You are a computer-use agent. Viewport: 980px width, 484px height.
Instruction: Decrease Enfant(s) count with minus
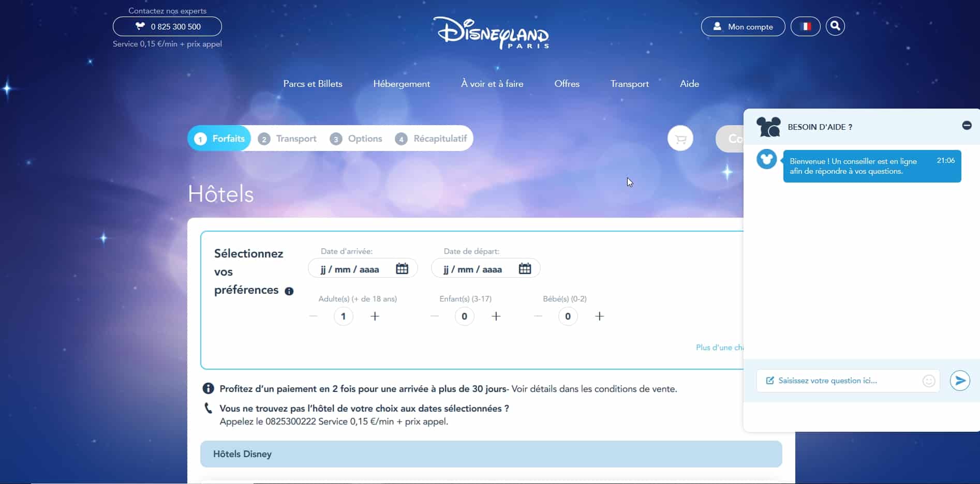pyautogui.click(x=435, y=316)
